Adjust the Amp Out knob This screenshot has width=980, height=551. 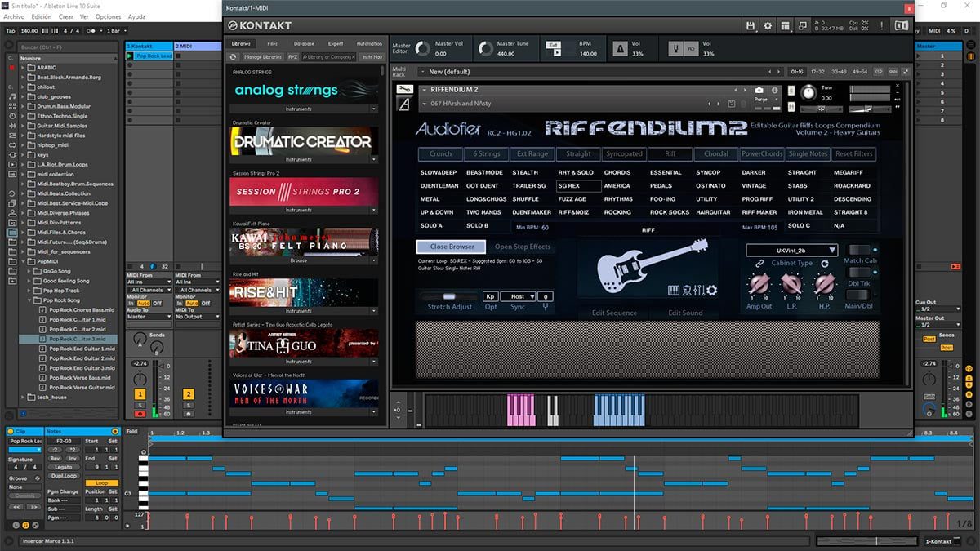(x=759, y=284)
